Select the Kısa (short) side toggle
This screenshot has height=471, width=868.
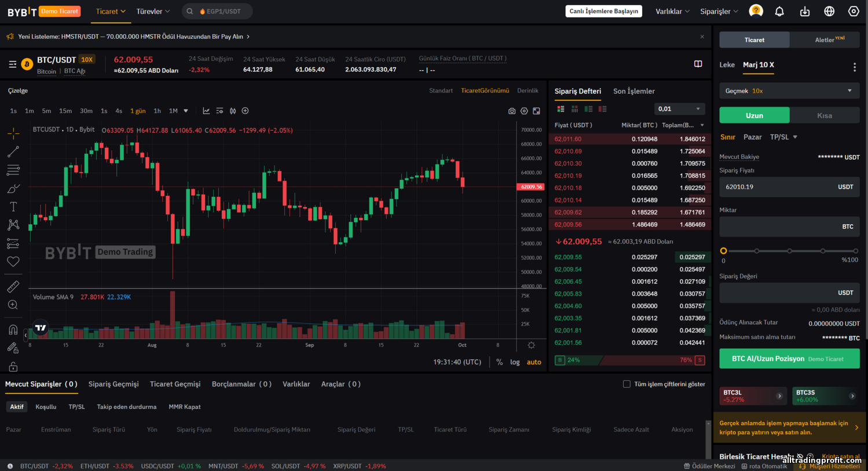pyautogui.click(x=825, y=115)
